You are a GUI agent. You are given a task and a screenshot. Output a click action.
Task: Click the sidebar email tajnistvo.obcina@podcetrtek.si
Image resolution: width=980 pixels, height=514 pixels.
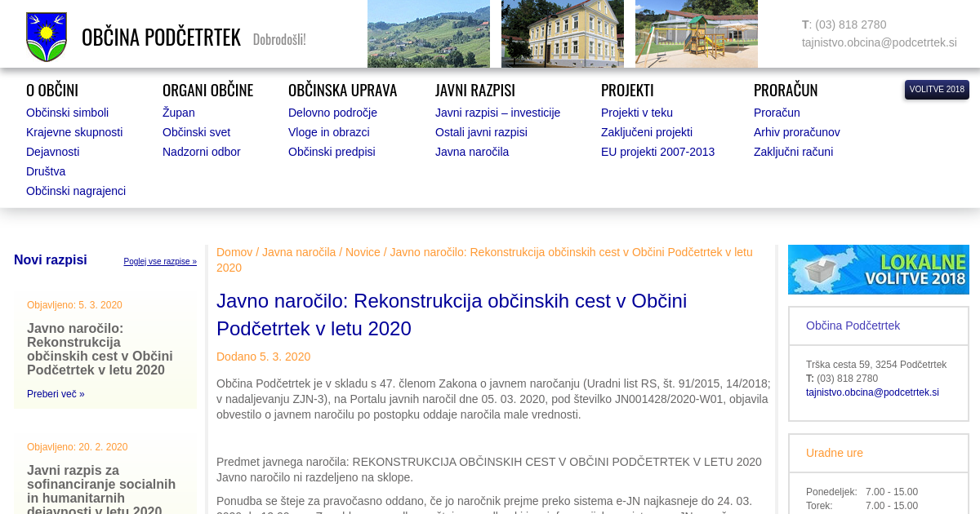pyautogui.click(x=871, y=392)
